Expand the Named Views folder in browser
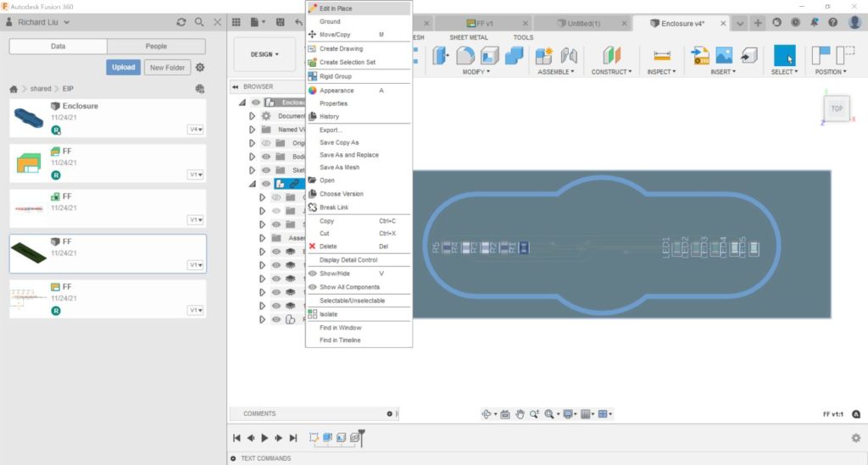This screenshot has width=868, height=465. click(252, 130)
